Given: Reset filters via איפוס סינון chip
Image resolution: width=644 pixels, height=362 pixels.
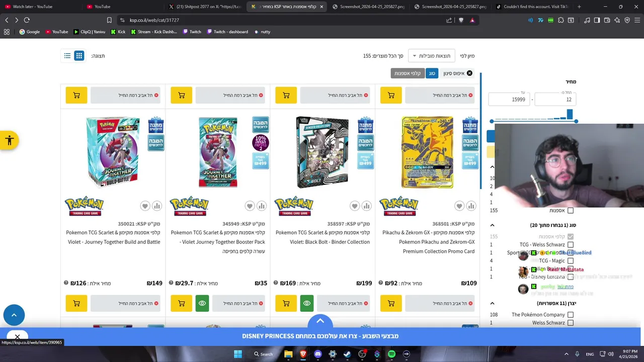Looking at the screenshot, I should [457, 73].
